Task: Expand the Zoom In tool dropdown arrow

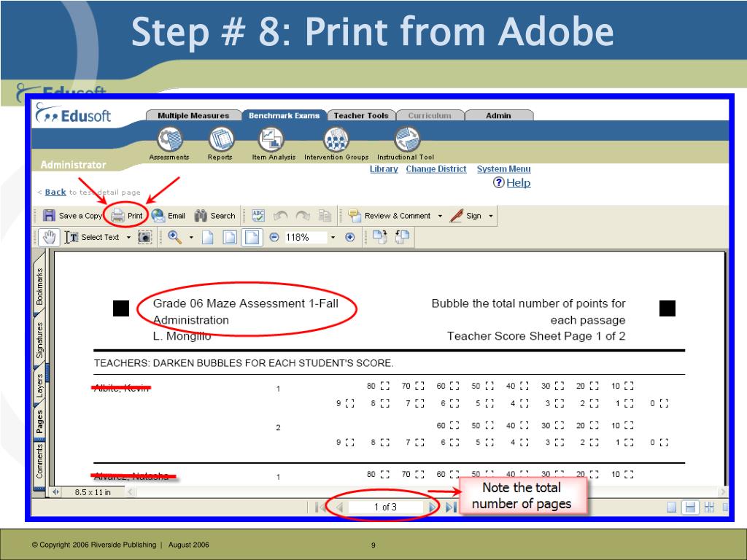Action: [191, 237]
